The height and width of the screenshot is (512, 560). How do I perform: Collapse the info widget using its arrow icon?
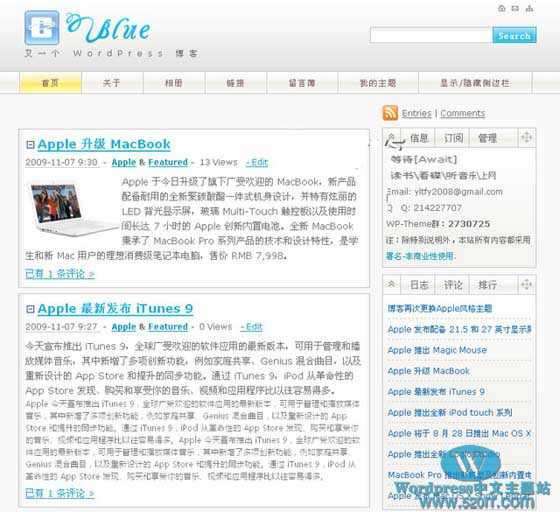(391, 138)
